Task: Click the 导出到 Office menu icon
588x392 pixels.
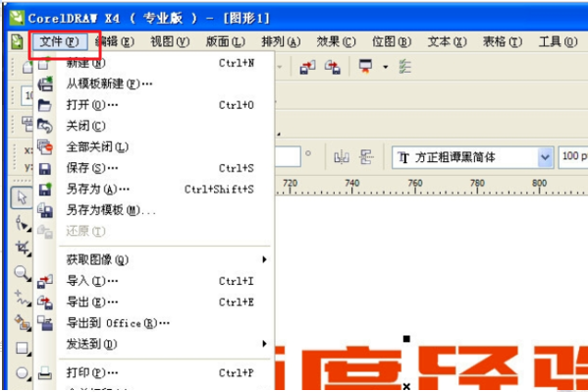Action: click(45, 323)
